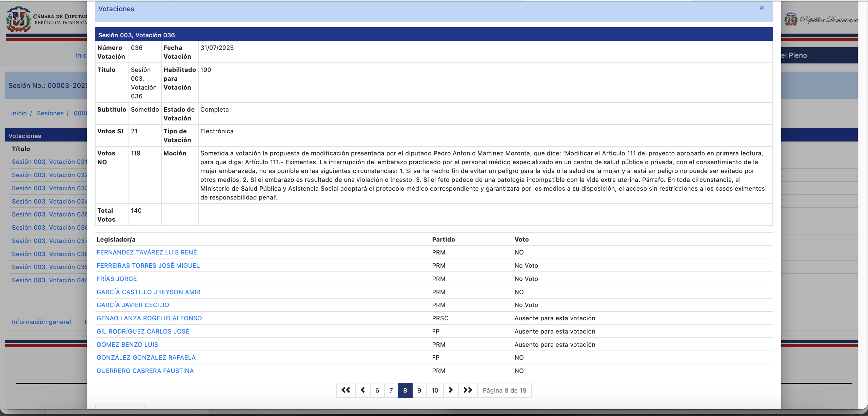Go to previous page using the single left arrow
868x416 pixels.
(363, 390)
